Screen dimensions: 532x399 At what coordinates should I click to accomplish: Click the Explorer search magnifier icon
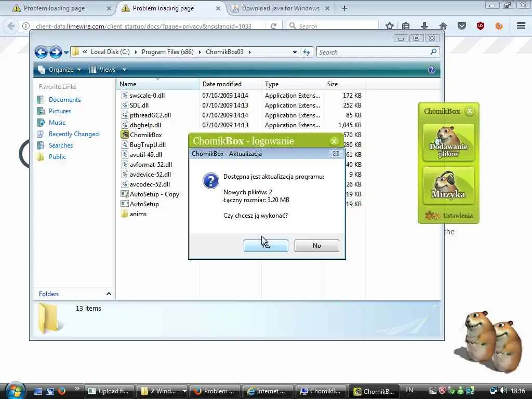pos(433,52)
